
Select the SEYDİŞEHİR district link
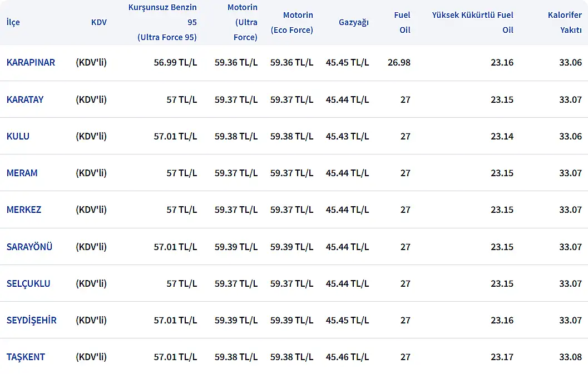pos(32,320)
